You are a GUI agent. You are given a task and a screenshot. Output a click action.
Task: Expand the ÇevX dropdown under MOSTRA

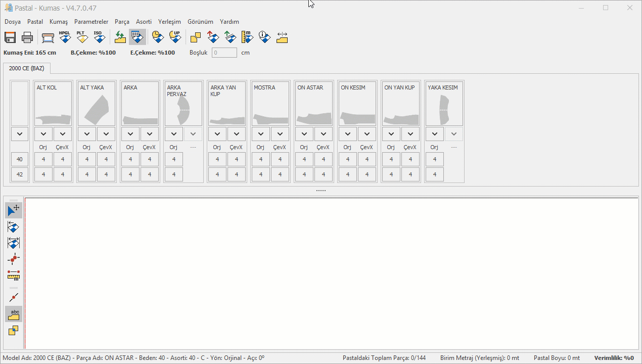pos(280,134)
